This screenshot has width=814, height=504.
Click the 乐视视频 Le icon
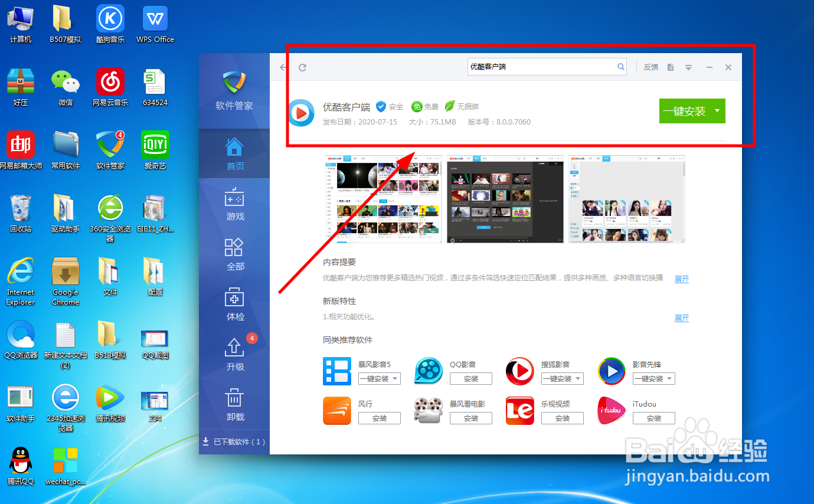[x=520, y=411]
